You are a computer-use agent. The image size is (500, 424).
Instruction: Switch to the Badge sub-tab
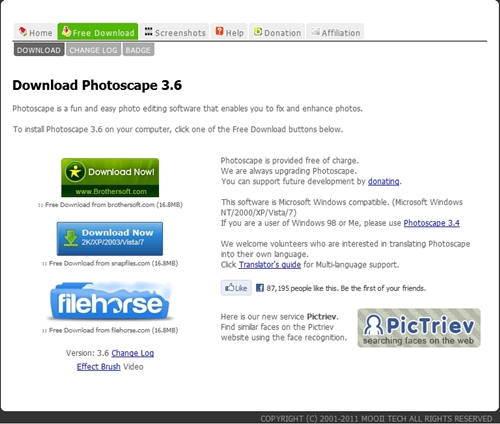(x=138, y=50)
